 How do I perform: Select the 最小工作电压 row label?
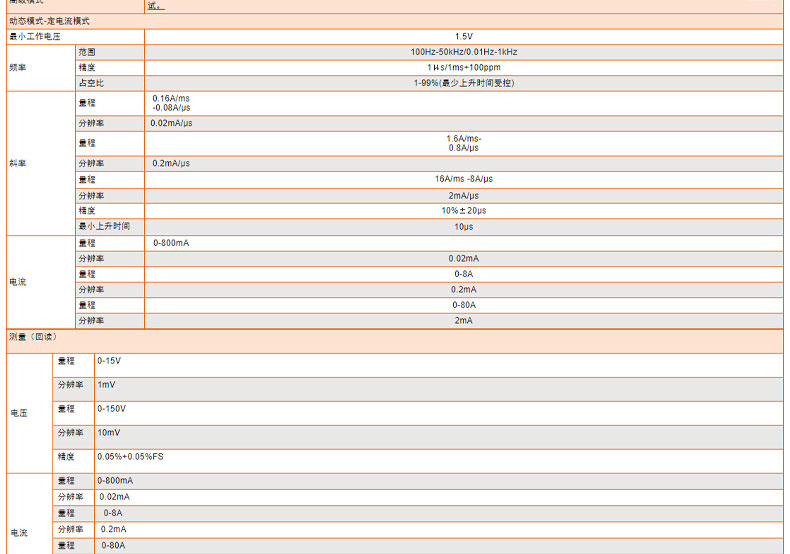36,36
